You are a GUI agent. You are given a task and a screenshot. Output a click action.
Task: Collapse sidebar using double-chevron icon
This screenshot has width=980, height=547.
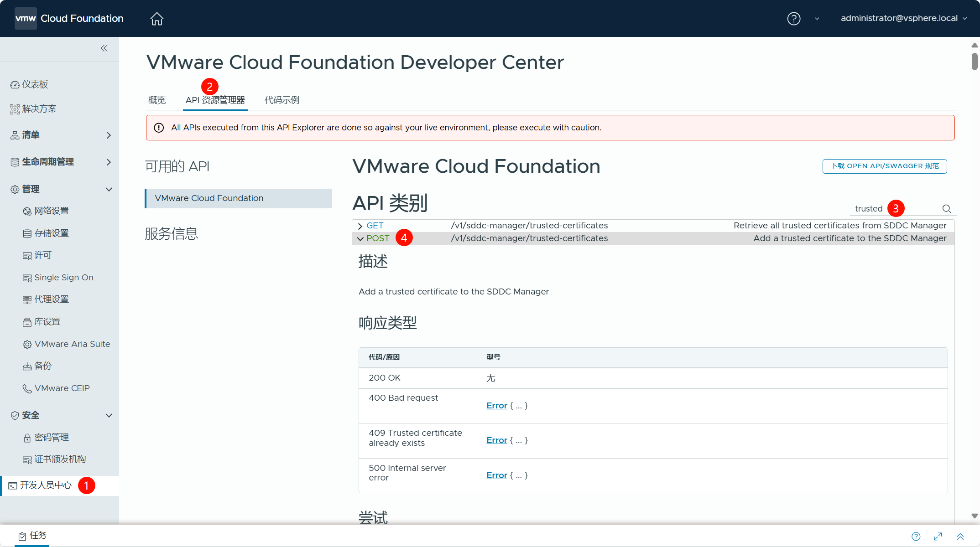[x=104, y=48]
